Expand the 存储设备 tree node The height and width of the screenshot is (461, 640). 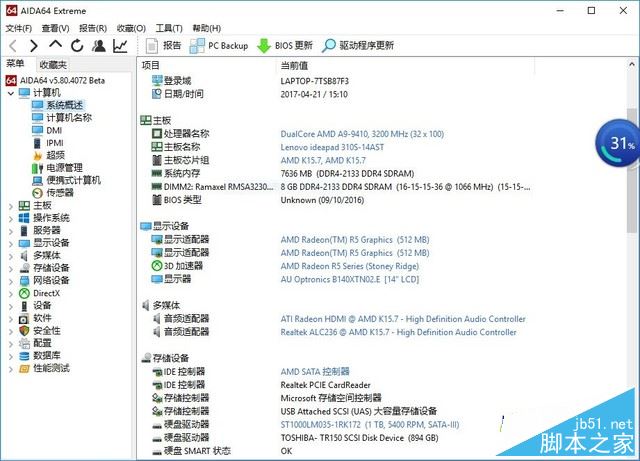[11, 269]
